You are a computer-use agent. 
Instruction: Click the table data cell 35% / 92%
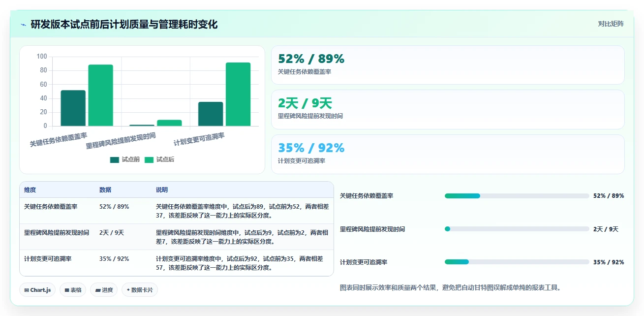click(114, 259)
